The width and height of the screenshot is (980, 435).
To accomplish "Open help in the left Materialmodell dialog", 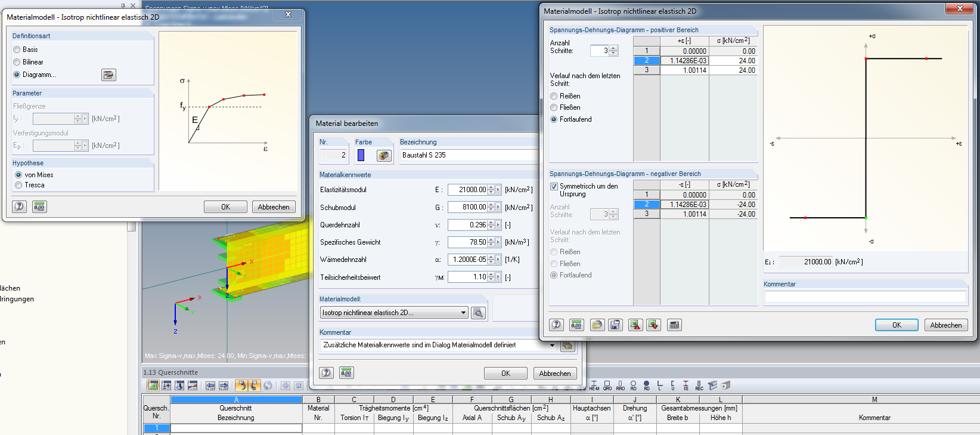I will point(20,206).
